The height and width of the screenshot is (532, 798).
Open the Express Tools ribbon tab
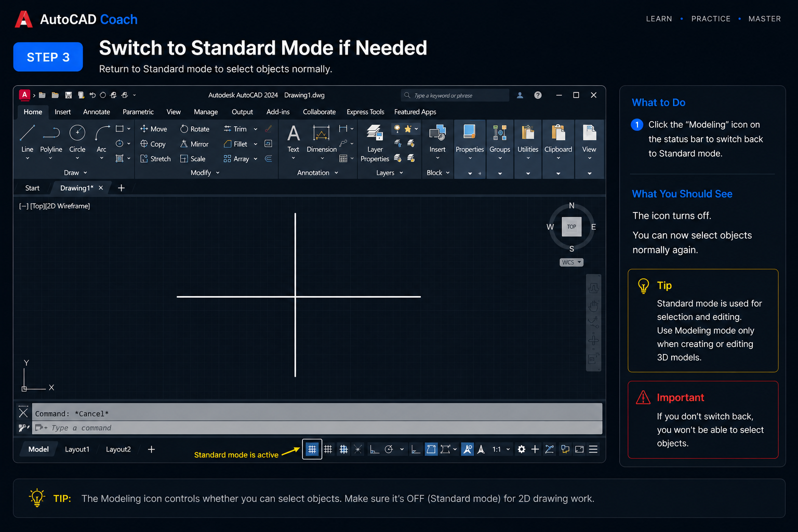pyautogui.click(x=365, y=112)
